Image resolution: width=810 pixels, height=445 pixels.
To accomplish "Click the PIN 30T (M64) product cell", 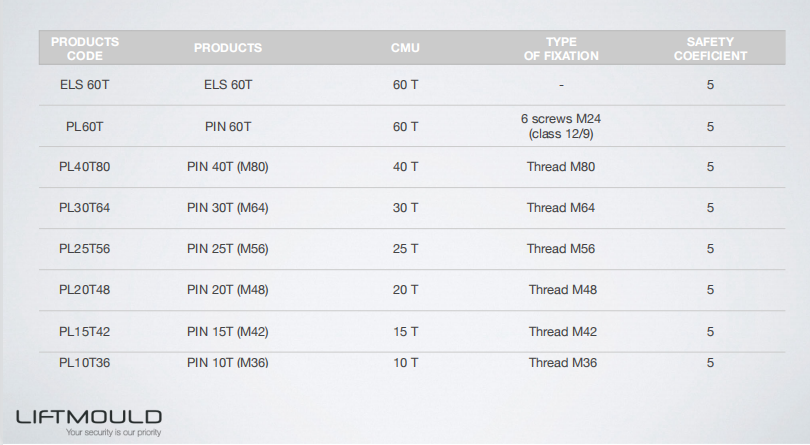I will click(x=228, y=208).
